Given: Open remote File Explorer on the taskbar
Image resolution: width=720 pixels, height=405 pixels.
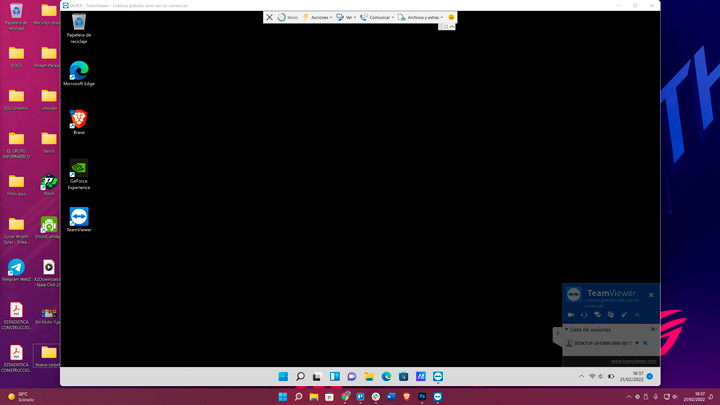Looking at the screenshot, I should tap(369, 377).
